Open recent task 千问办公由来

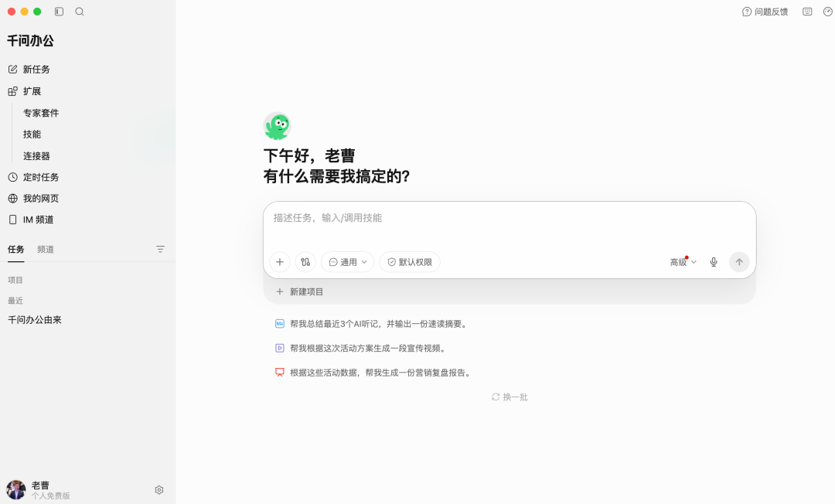pos(35,320)
